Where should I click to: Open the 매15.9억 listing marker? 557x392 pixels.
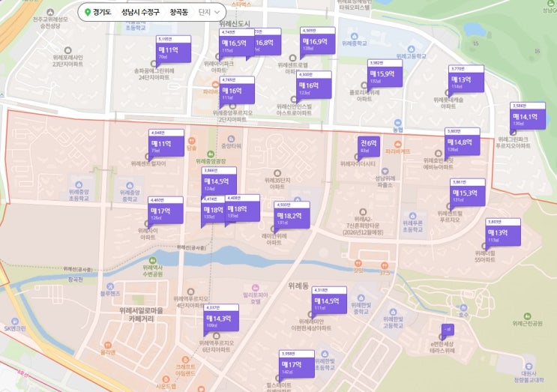pyautogui.click(x=385, y=74)
